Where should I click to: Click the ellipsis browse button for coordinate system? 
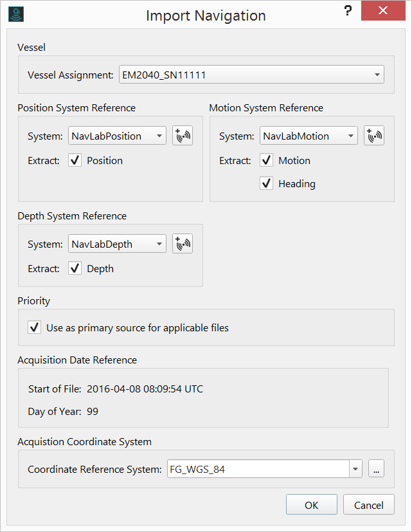tap(376, 469)
